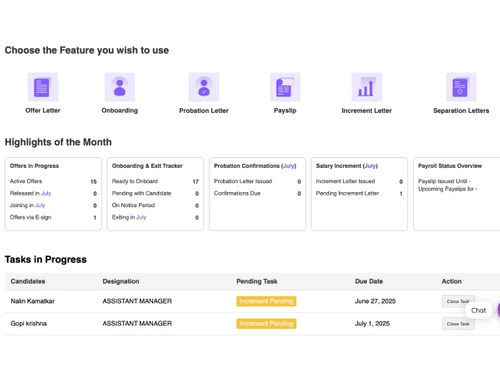The width and height of the screenshot is (500, 375).
Task: Click ASSISTANT MANAGER in Nalin Kamatkar row
Action: click(137, 301)
